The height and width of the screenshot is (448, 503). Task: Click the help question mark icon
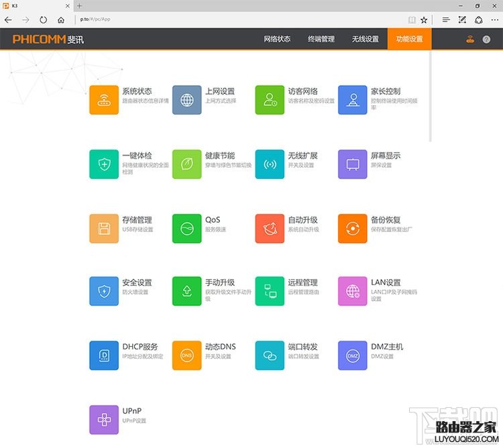pos(486,40)
